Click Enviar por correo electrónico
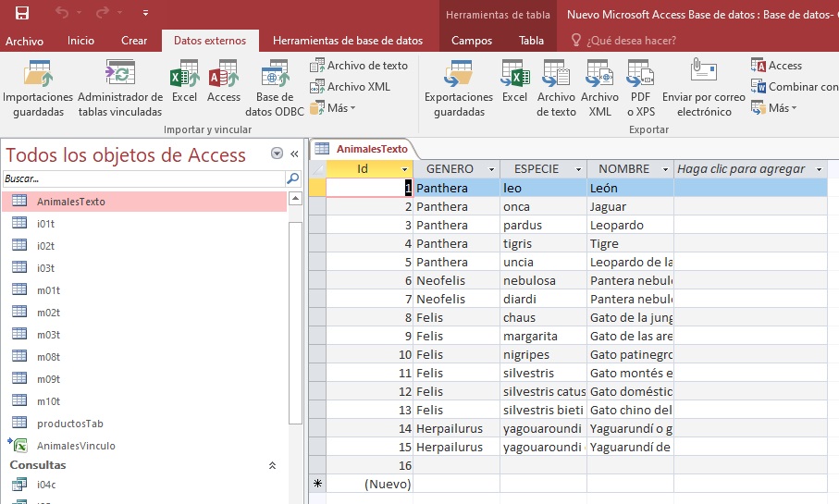The image size is (839, 504). [704, 89]
